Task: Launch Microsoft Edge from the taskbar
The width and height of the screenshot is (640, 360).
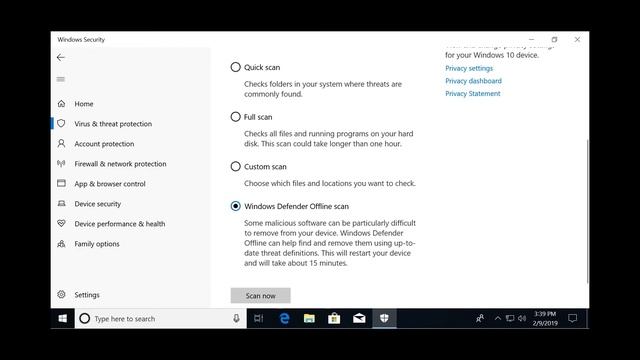Action: (284, 318)
